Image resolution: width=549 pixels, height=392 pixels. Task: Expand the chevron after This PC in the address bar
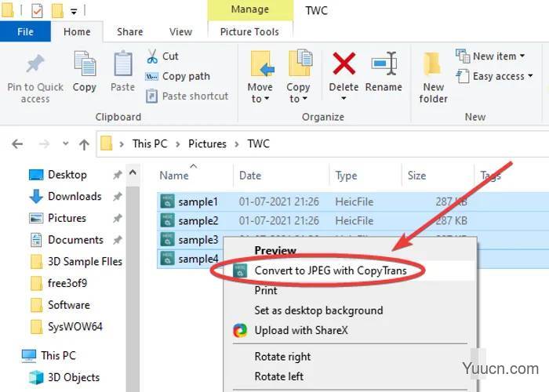[x=178, y=144]
